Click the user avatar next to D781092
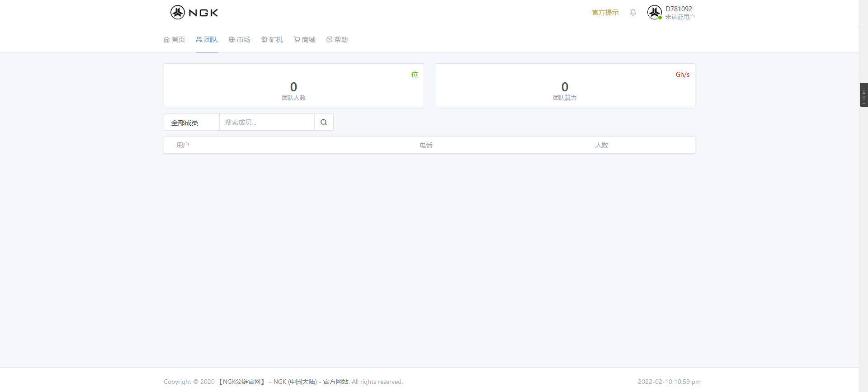Image resolution: width=868 pixels, height=392 pixels. coord(654,13)
